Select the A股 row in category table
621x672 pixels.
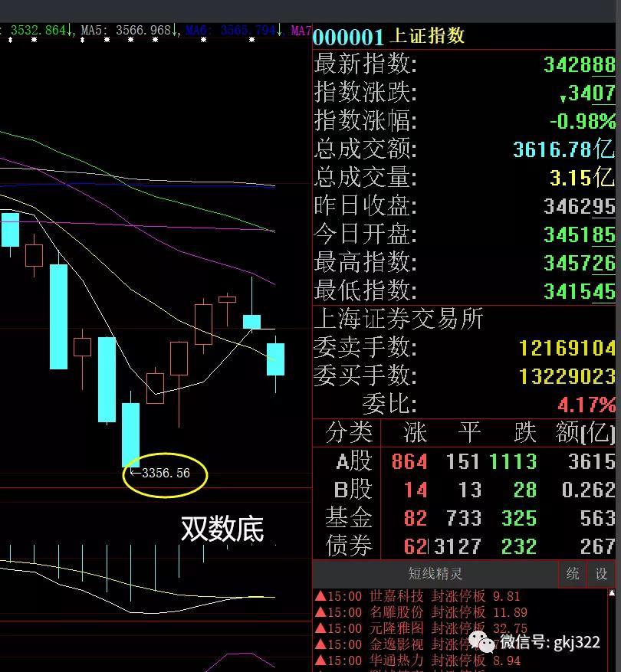point(465,461)
